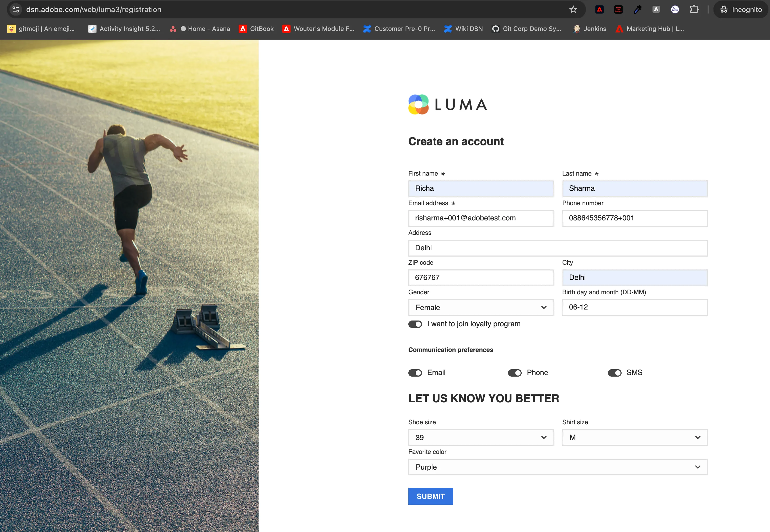This screenshot has height=532, width=770.
Task: Click the Incognito profile indicator
Action: coord(741,9)
